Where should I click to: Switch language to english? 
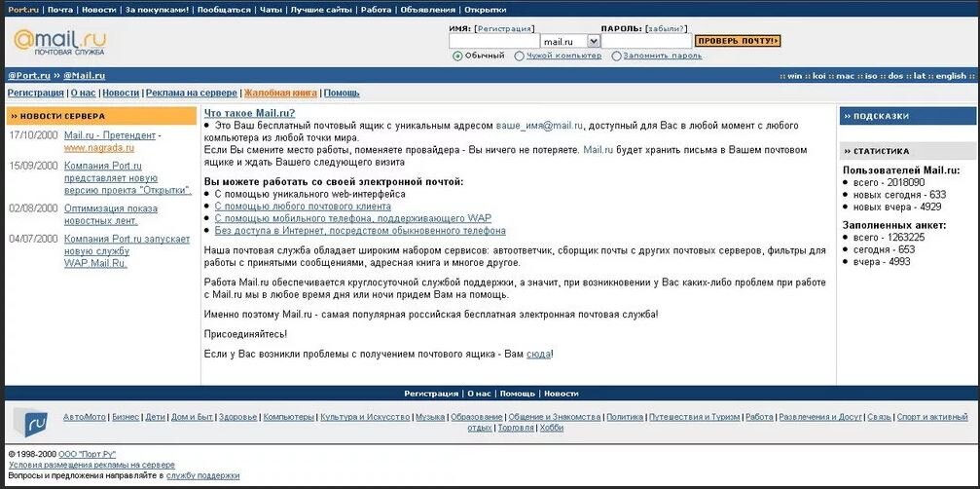click(x=951, y=76)
